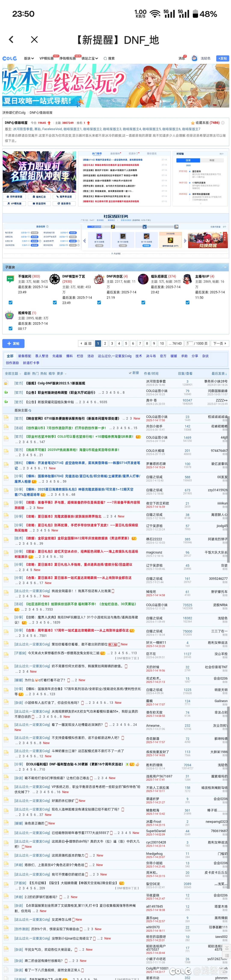The image size is (231, 980).
Task: Click right arrow of 社区活跃任务 rewards
Action: coord(185,241)
